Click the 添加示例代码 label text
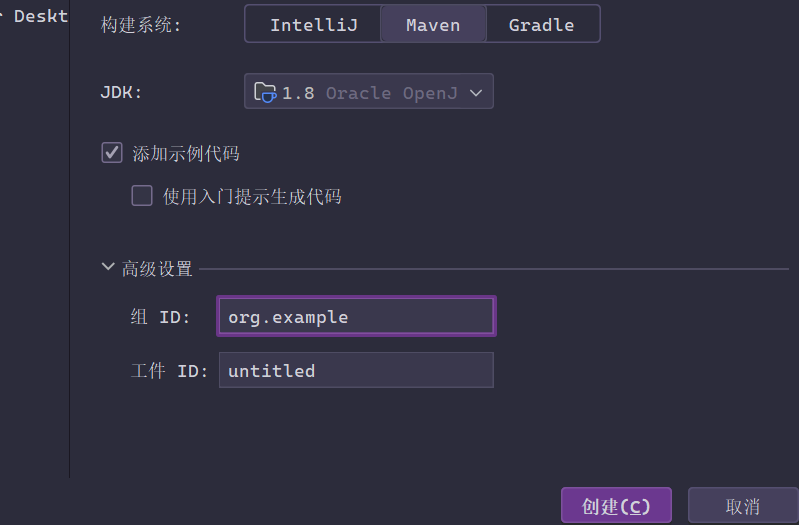The height and width of the screenshot is (525, 799). (186, 154)
